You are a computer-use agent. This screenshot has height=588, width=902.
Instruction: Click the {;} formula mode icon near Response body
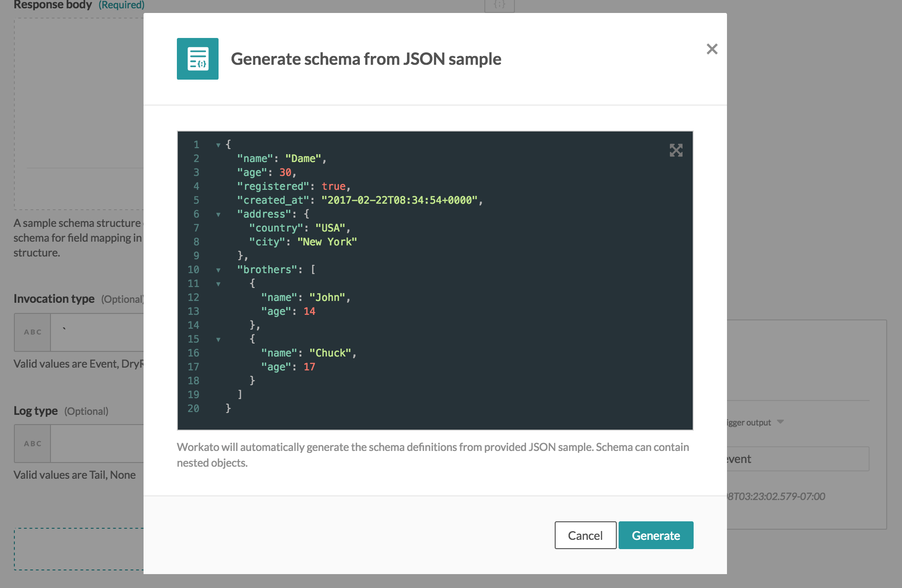pyautogui.click(x=499, y=6)
